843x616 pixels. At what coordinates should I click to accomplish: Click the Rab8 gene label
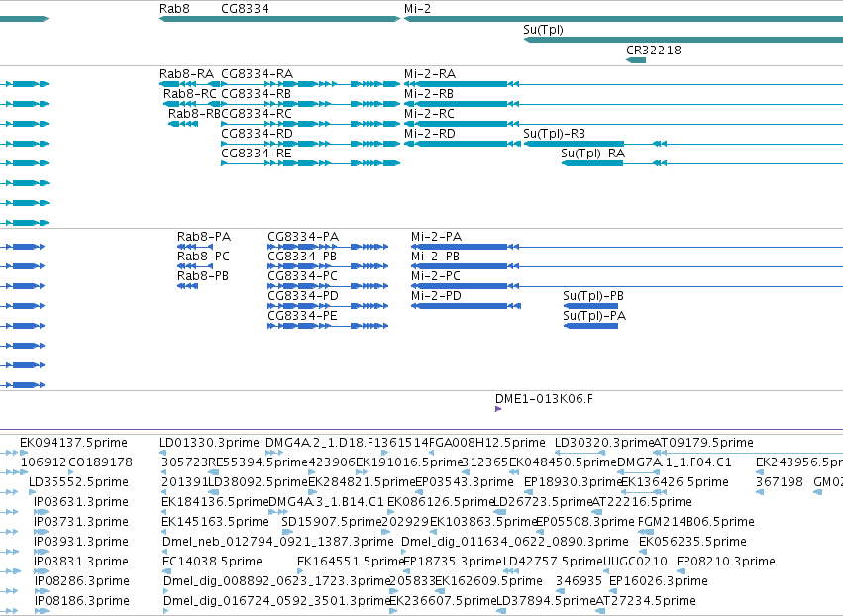[x=174, y=9]
